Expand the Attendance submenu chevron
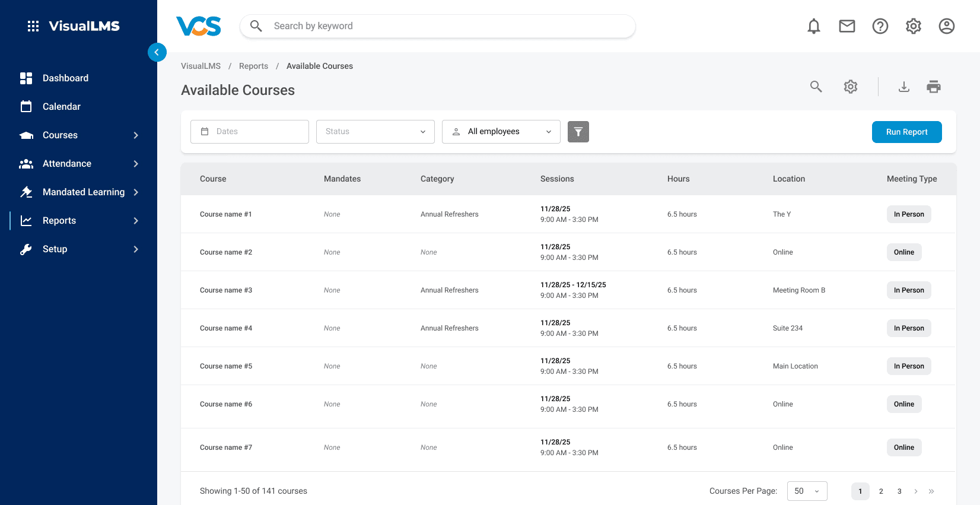980x505 pixels. [x=136, y=164]
